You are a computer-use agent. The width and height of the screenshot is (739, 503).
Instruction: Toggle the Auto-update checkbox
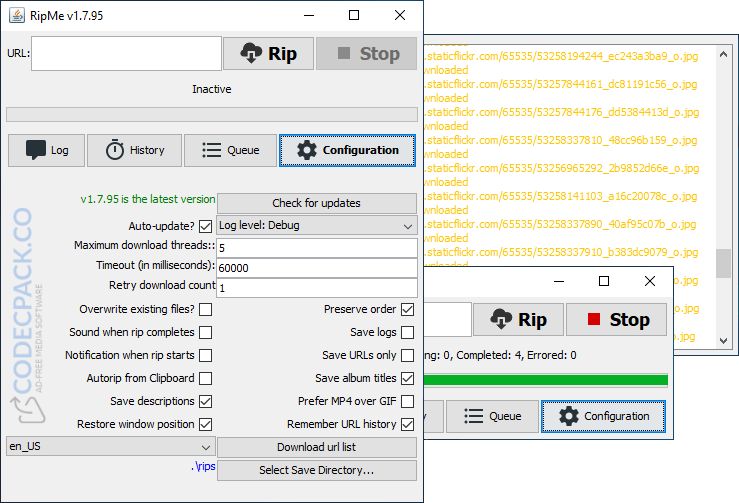pos(205,226)
